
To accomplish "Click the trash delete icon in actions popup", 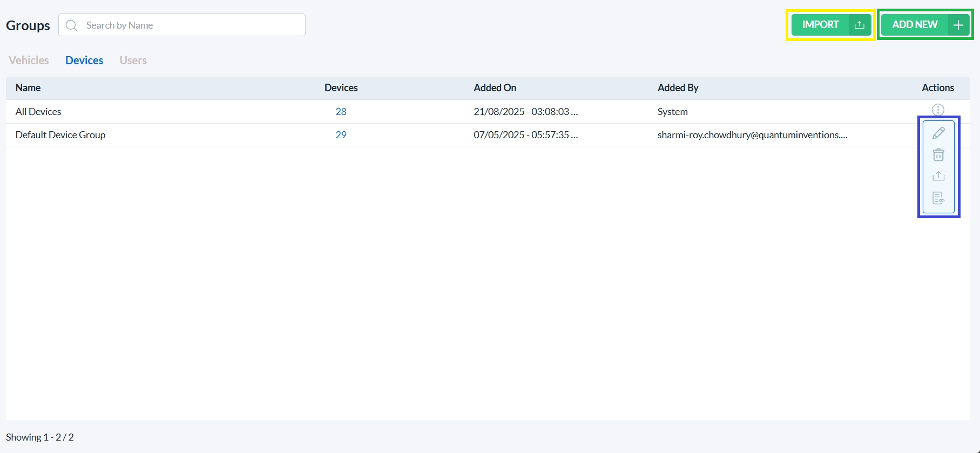I will (x=938, y=155).
